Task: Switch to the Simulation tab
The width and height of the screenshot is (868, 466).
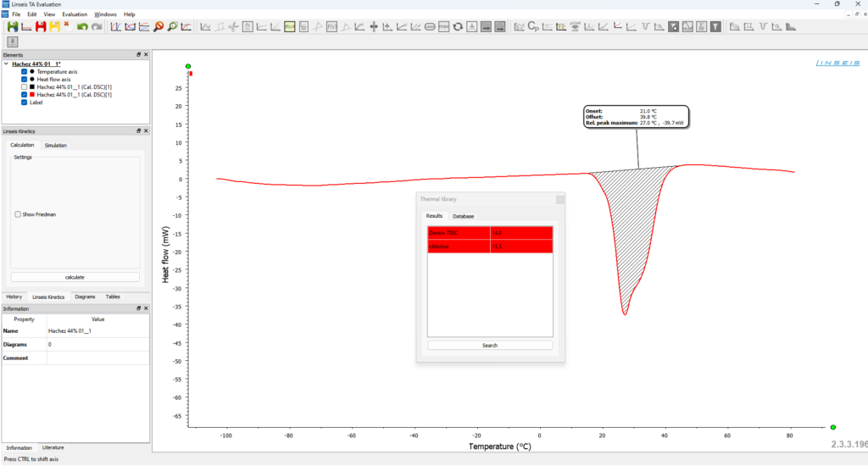Action: click(55, 146)
